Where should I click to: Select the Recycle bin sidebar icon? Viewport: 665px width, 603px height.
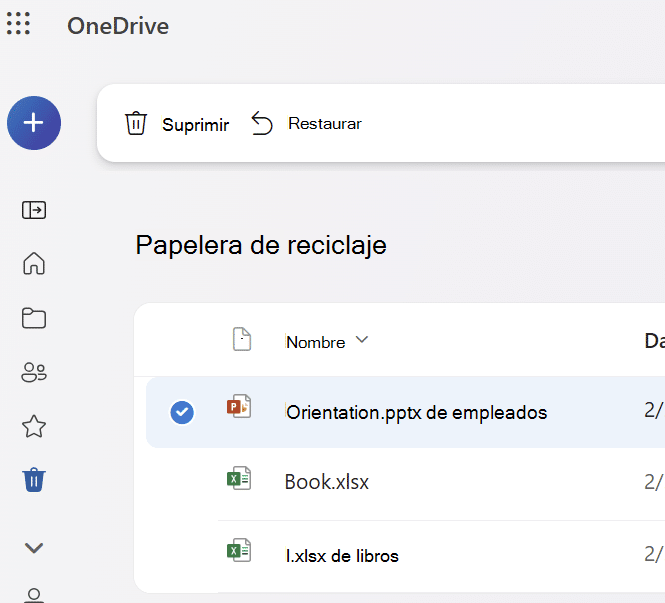pos(34,481)
